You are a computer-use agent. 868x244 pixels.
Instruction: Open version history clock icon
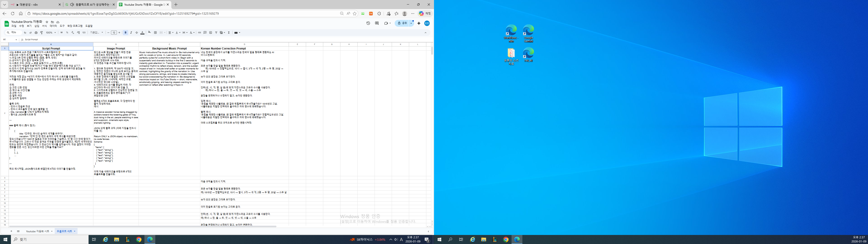[368, 23]
